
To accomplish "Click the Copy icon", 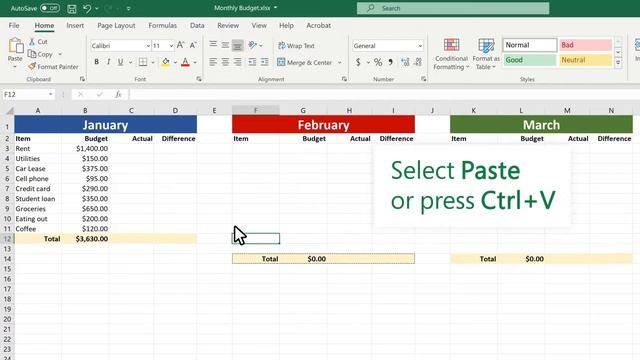I will 32,54.
